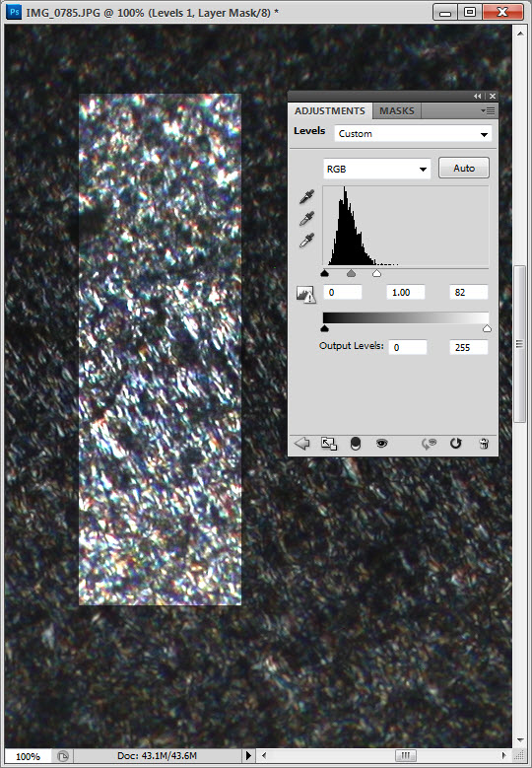The width and height of the screenshot is (532, 768).
Task: Click the Auto levels button
Action: (x=463, y=168)
